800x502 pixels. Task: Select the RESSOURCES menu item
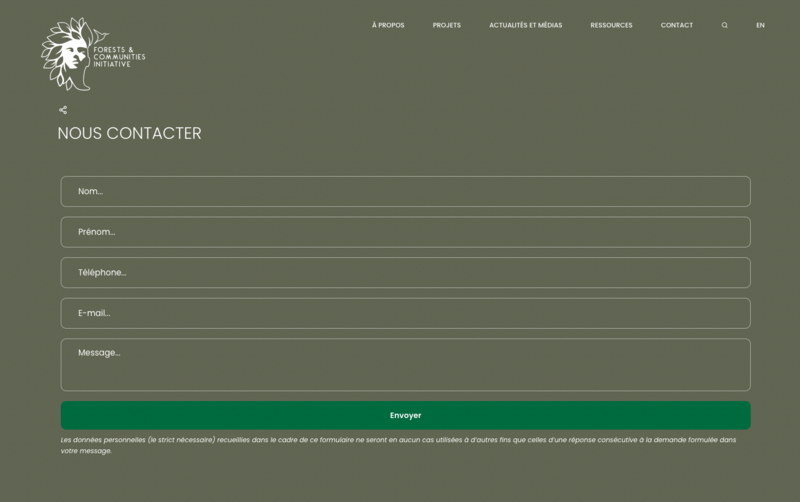611,25
